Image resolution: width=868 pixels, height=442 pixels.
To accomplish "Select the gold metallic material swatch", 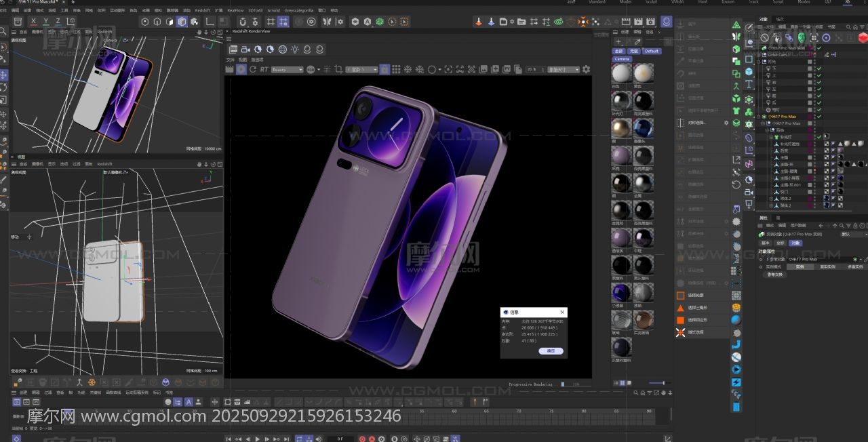I will tap(621, 127).
